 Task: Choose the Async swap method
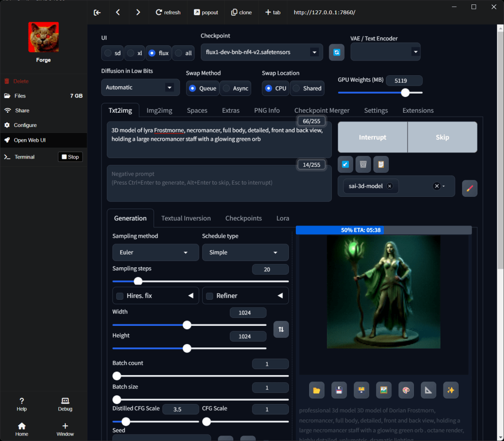[235, 89]
